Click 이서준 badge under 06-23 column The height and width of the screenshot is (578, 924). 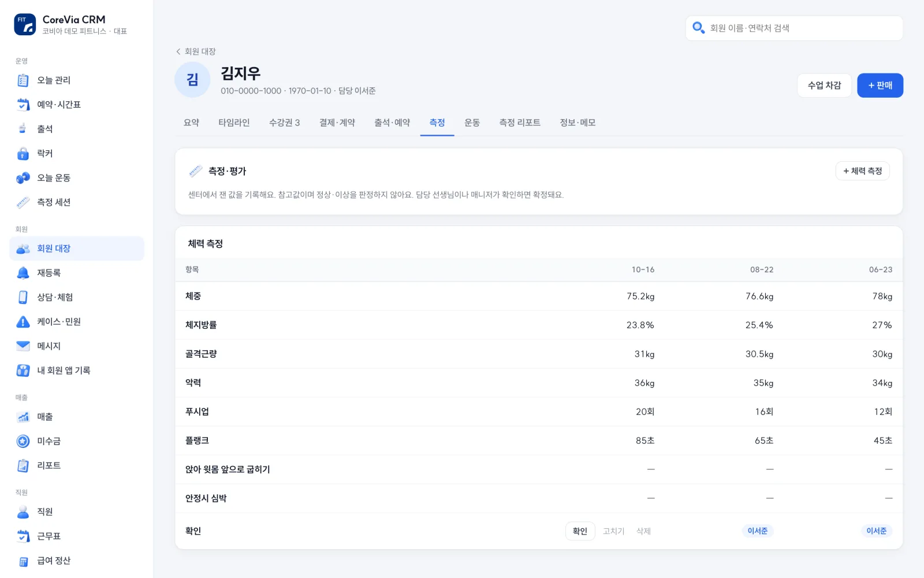[876, 531]
